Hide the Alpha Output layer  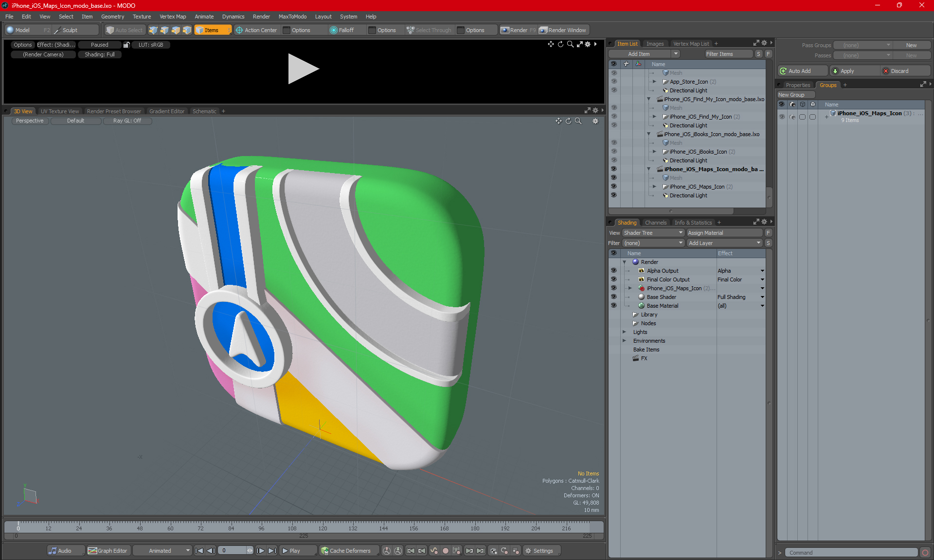click(613, 271)
